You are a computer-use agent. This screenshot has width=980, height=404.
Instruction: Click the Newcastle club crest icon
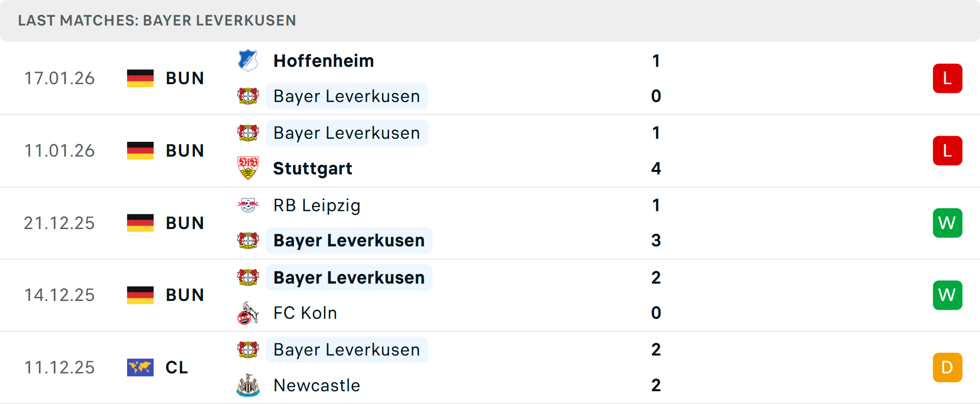coord(248,385)
